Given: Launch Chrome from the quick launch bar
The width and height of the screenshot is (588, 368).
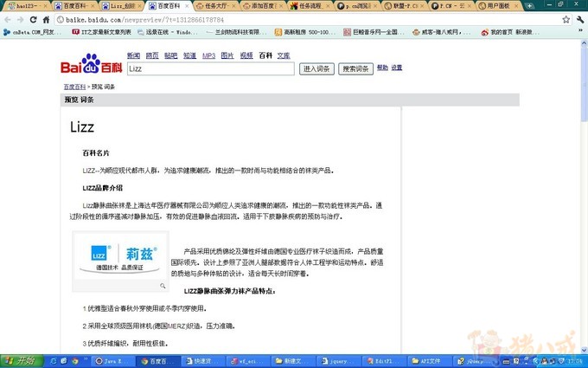Looking at the screenshot, I should tap(74, 361).
